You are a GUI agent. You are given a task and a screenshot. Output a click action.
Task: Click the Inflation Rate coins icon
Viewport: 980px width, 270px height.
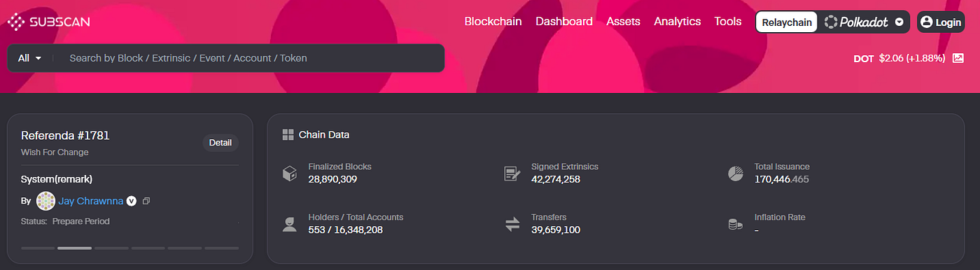coord(735,224)
